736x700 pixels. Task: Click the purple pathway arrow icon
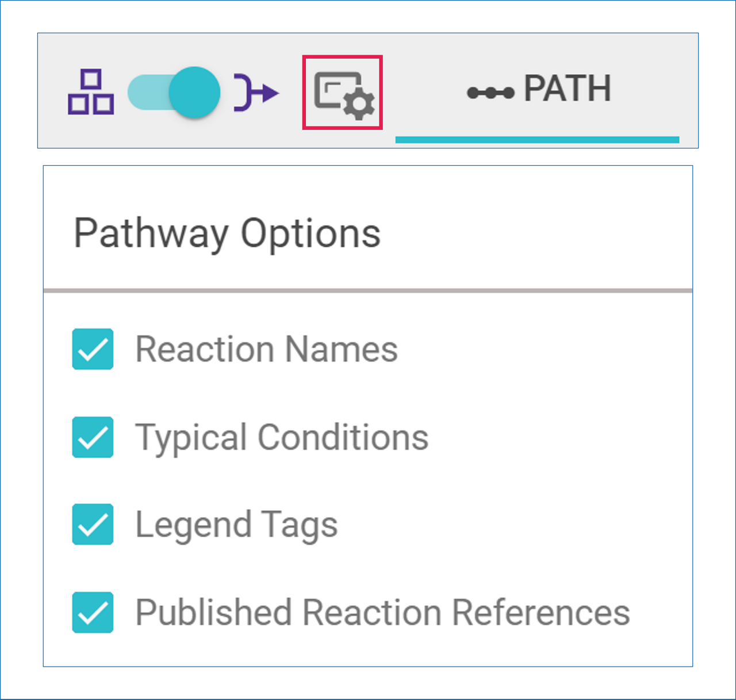tap(256, 92)
